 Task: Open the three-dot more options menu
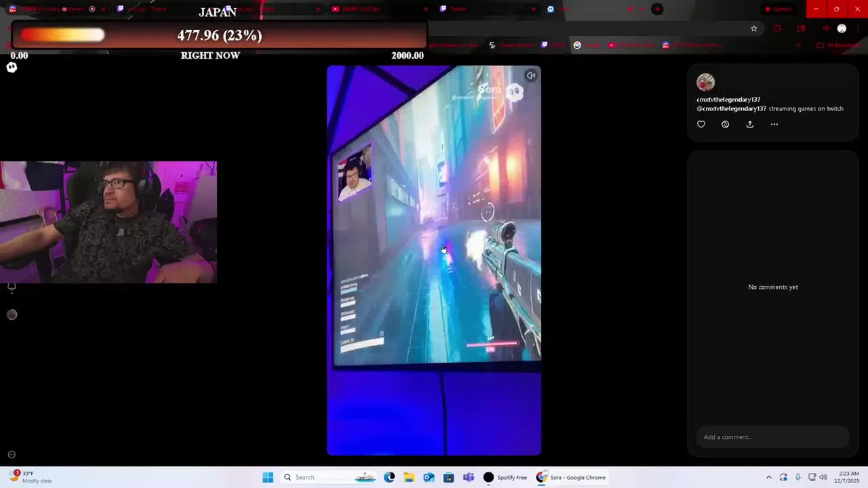coord(774,124)
